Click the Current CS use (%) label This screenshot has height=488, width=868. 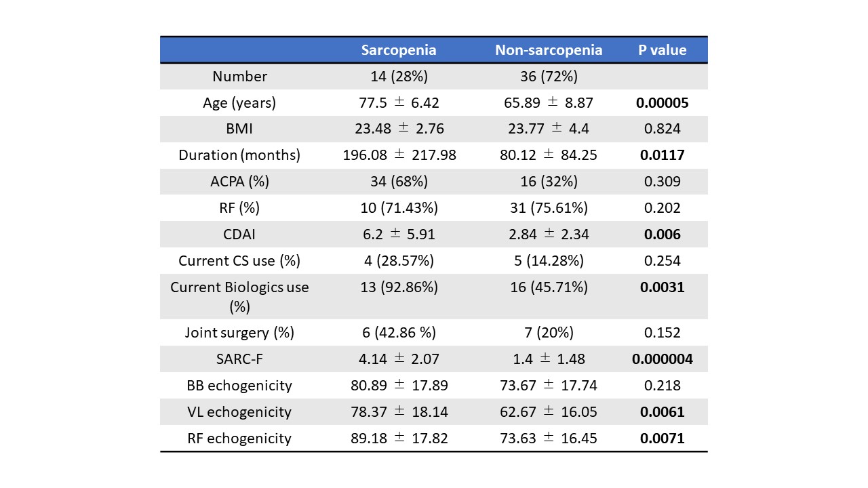[x=239, y=261]
